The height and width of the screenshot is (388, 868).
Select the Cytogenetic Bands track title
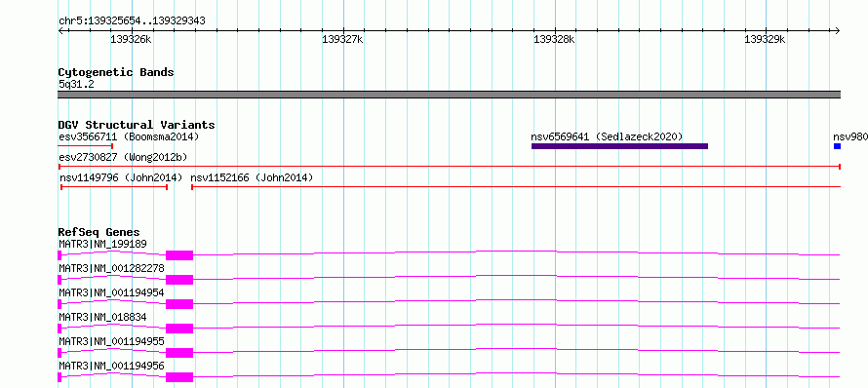coord(116,72)
